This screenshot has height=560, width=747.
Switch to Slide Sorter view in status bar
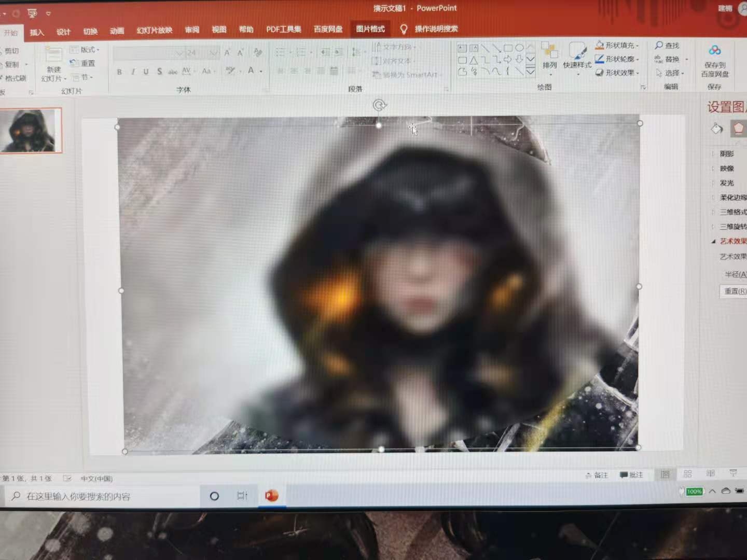[x=688, y=474]
